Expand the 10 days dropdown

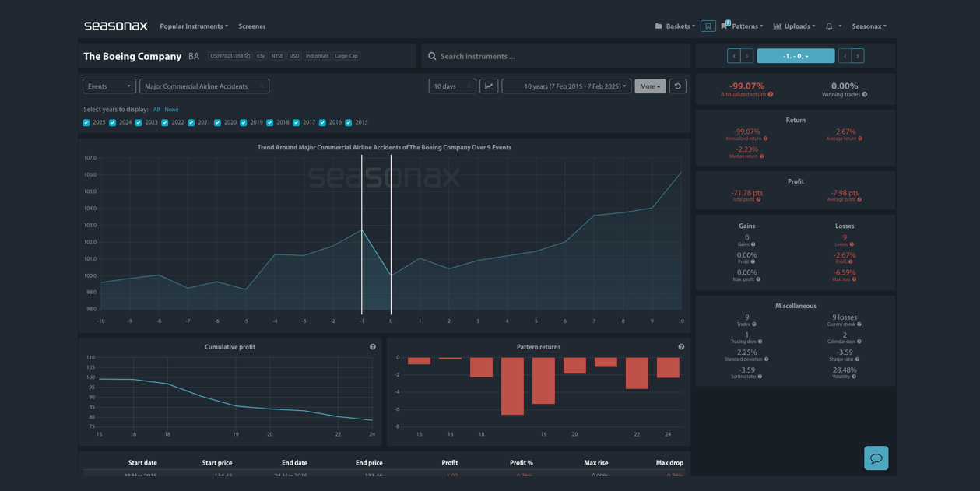click(451, 86)
